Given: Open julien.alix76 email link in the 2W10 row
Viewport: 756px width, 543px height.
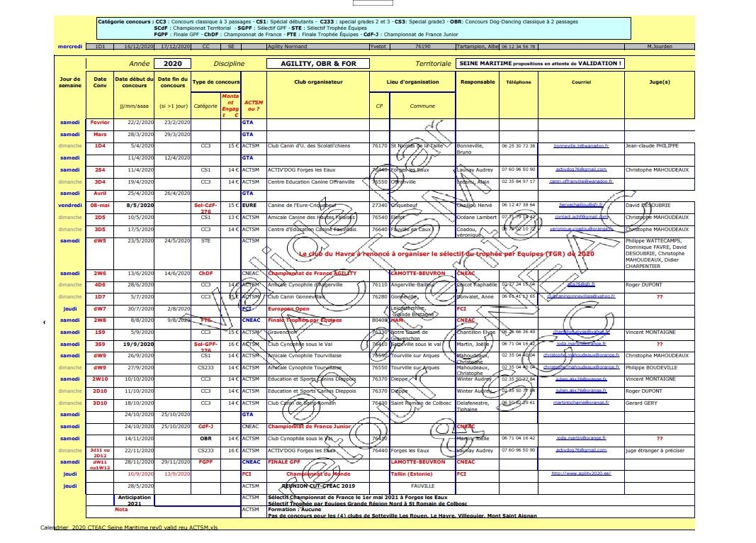Looking at the screenshot, I should coord(581,379).
